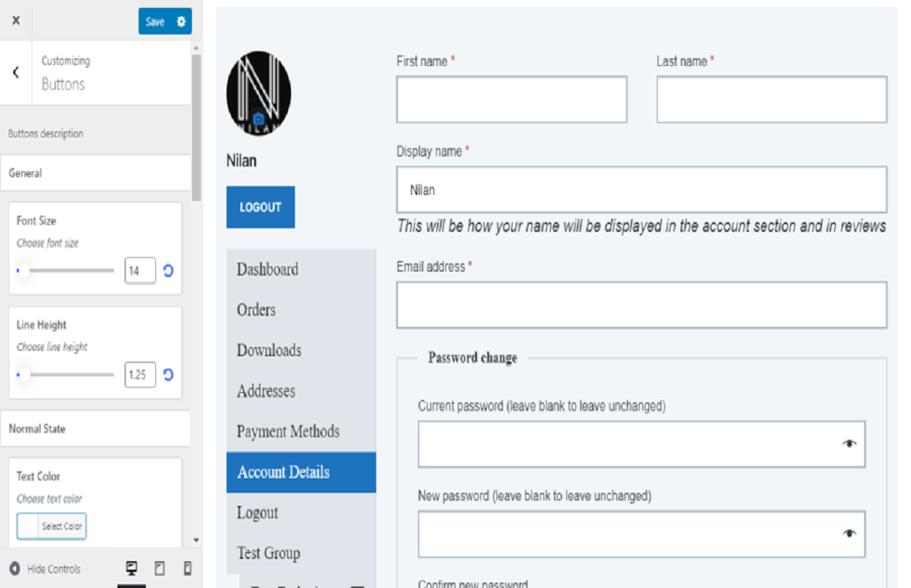Image resolution: width=911 pixels, height=588 pixels.
Task: Switch preview to tablet view
Action: point(161,568)
